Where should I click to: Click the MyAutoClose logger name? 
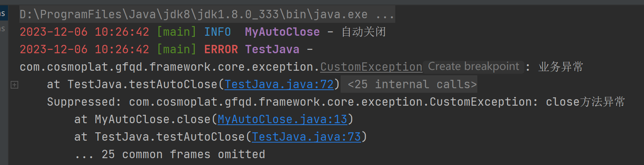point(282,32)
